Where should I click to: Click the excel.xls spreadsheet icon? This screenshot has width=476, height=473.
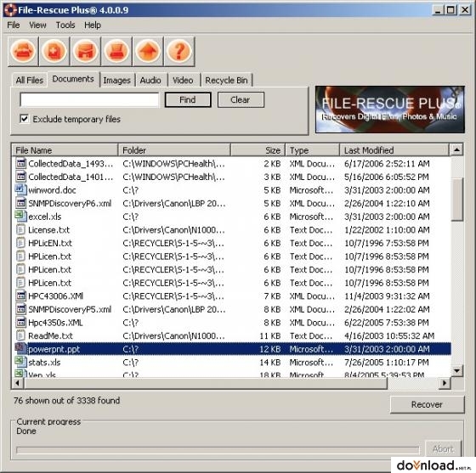click(20, 216)
